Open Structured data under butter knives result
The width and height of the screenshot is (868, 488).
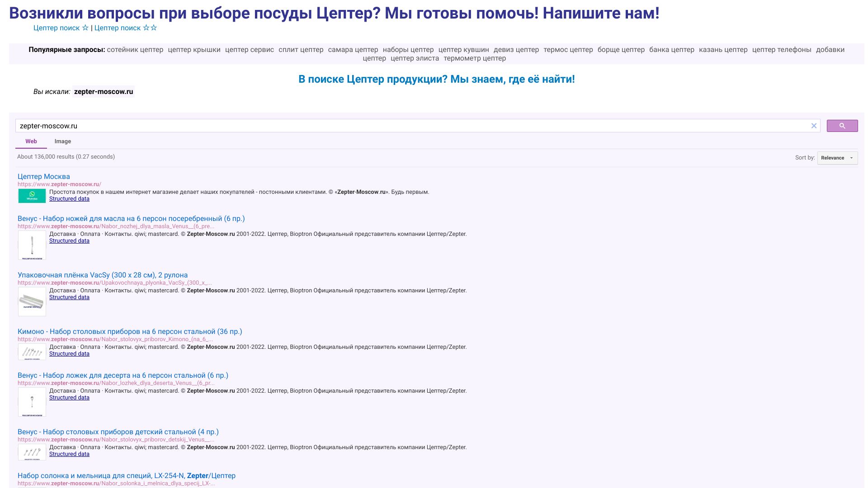[x=69, y=241]
